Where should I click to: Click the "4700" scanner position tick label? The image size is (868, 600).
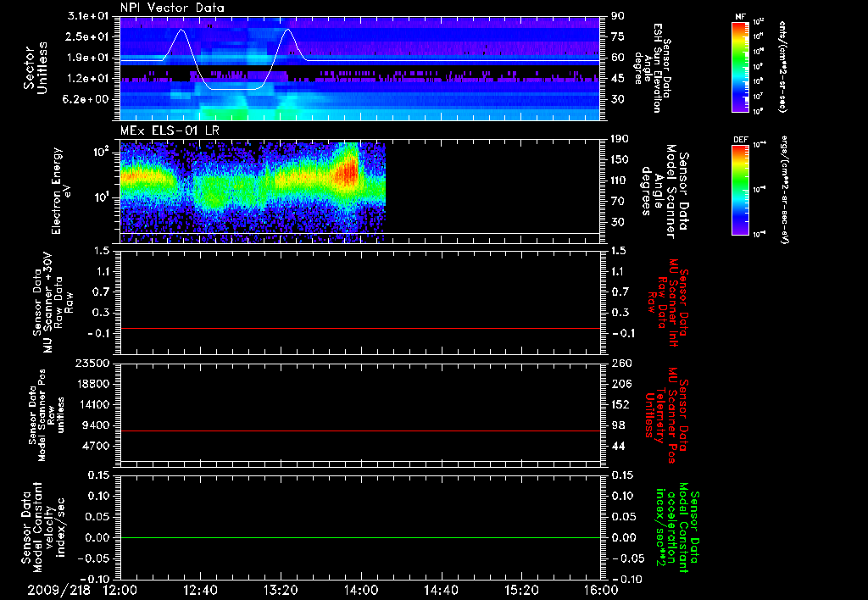pos(96,446)
